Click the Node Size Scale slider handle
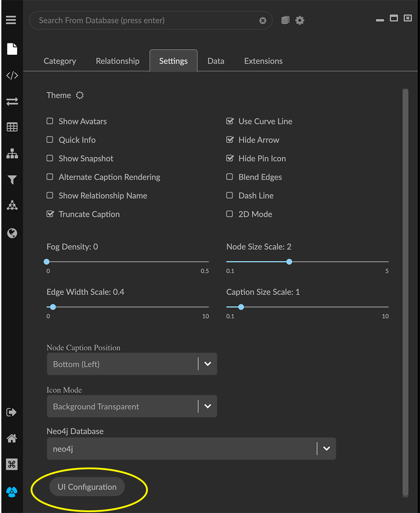This screenshot has height=513, width=420. pos(289,262)
